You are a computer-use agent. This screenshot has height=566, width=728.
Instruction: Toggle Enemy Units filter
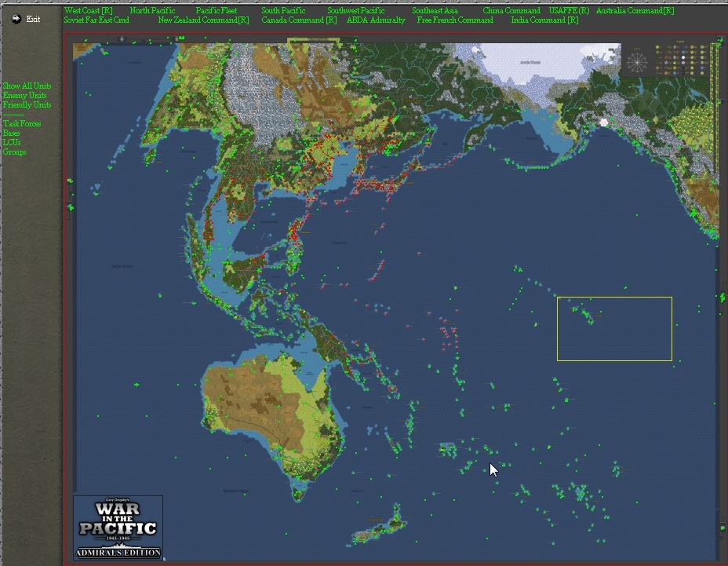[24, 95]
